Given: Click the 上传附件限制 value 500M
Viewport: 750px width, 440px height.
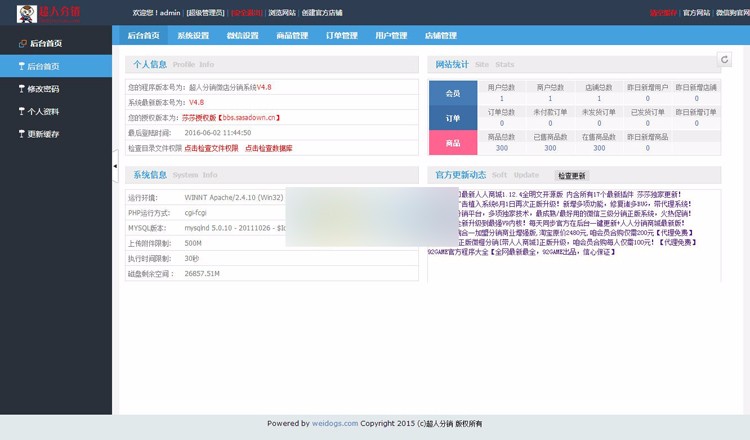Looking at the screenshot, I should (x=193, y=243).
